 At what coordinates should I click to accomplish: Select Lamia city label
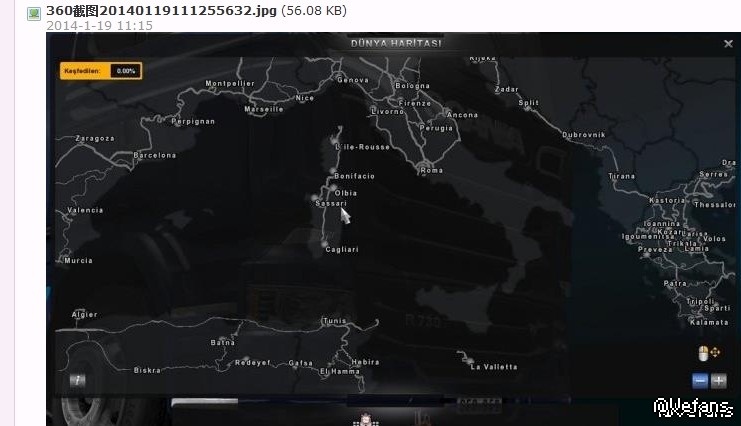pyautogui.click(x=697, y=249)
